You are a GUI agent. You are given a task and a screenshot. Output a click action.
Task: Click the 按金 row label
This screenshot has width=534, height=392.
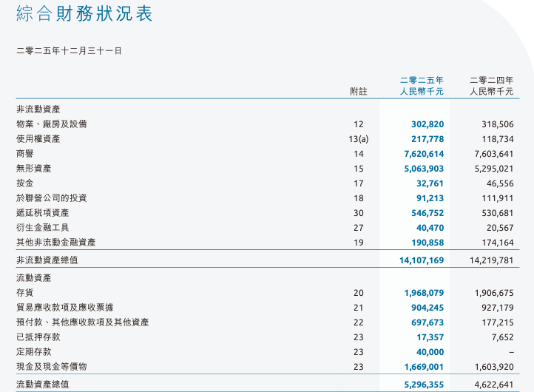pyautogui.click(x=25, y=183)
